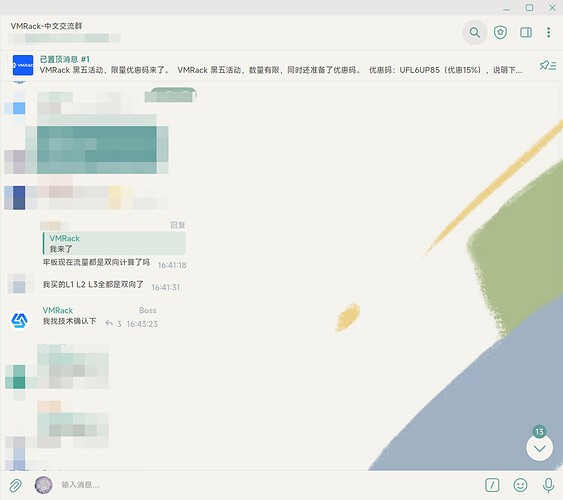Jump to latest messages with down arrow

(x=539, y=448)
